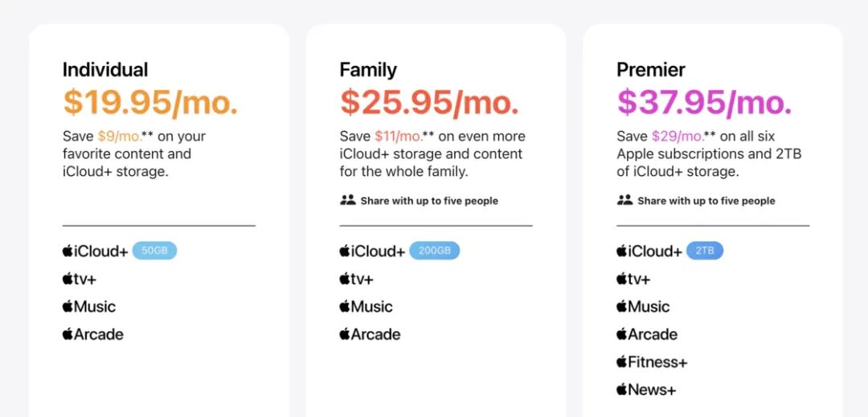Screen dimensions: 868x417
Task: Click the iCloud+ logo in Individual plan
Action: pos(95,251)
